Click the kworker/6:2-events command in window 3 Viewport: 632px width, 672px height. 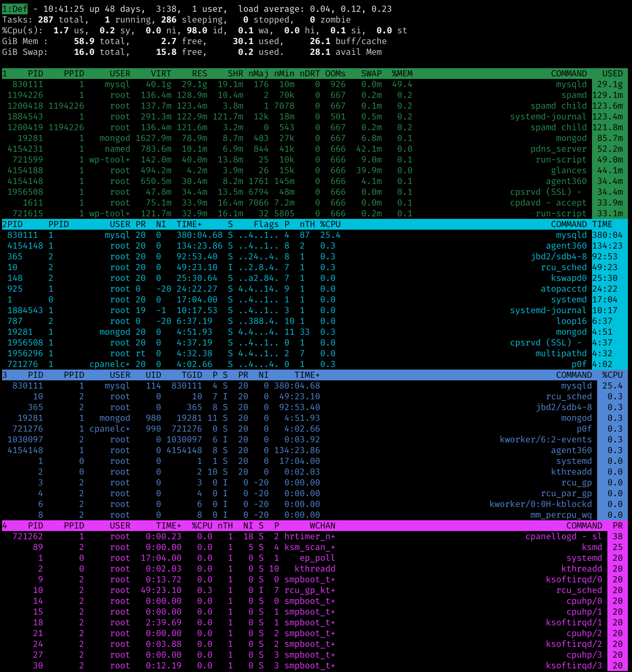tap(546, 439)
